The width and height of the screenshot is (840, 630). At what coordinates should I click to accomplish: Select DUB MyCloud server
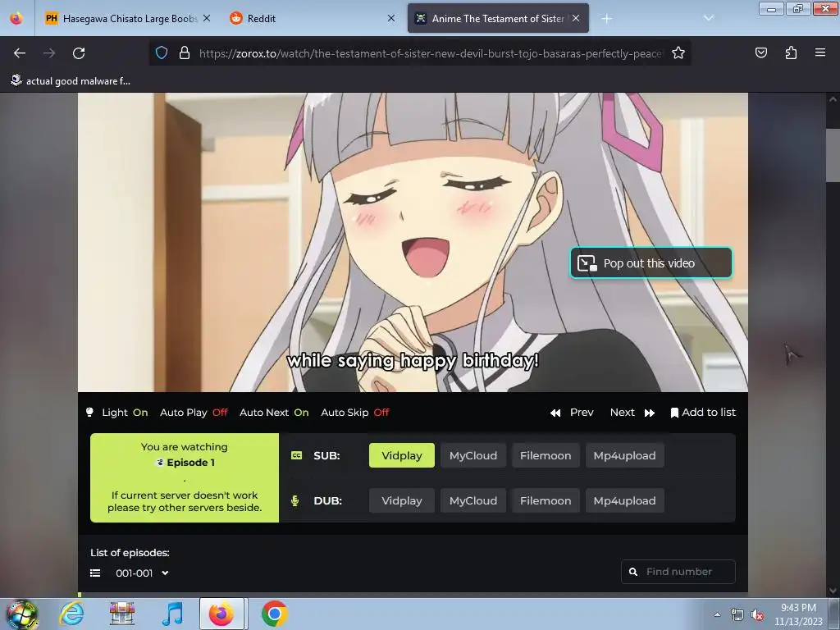[473, 500]
